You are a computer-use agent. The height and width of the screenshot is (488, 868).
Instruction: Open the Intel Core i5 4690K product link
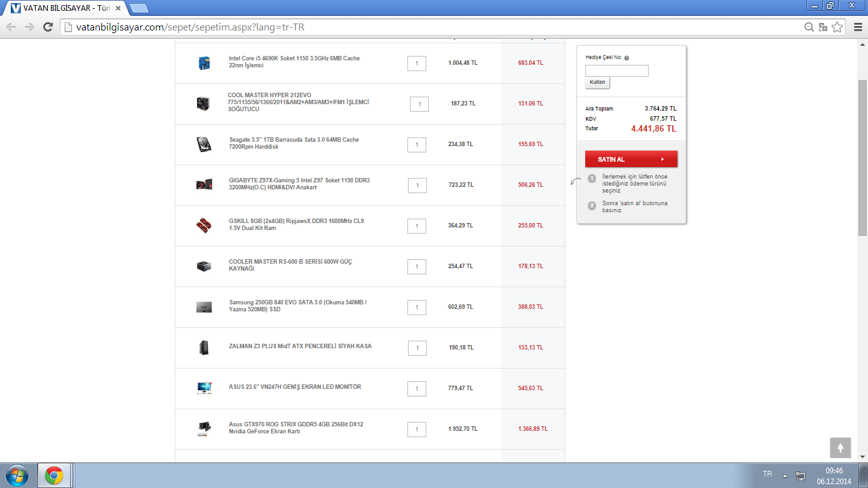tap(294, 62)
